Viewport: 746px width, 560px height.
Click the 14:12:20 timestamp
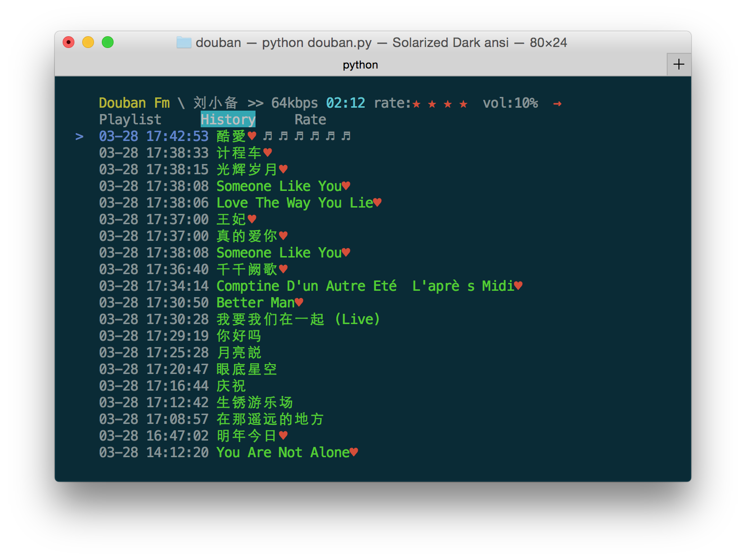tap(177, 452)
